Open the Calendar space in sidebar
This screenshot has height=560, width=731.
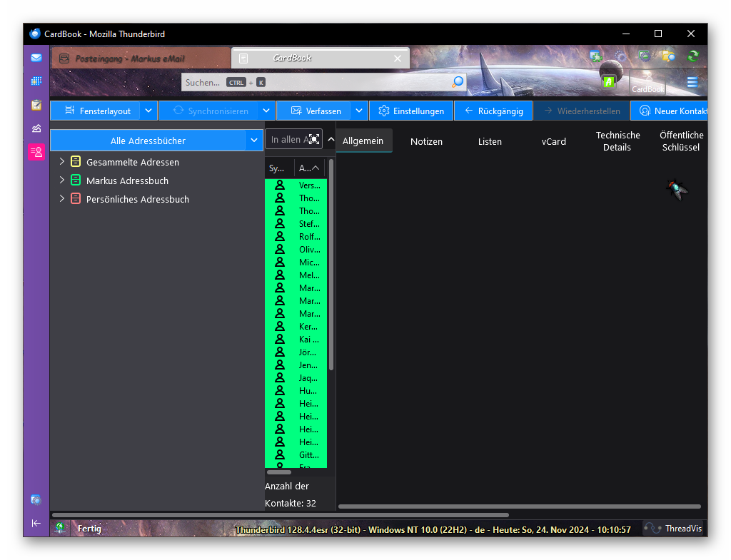click(x=36, y=81)
